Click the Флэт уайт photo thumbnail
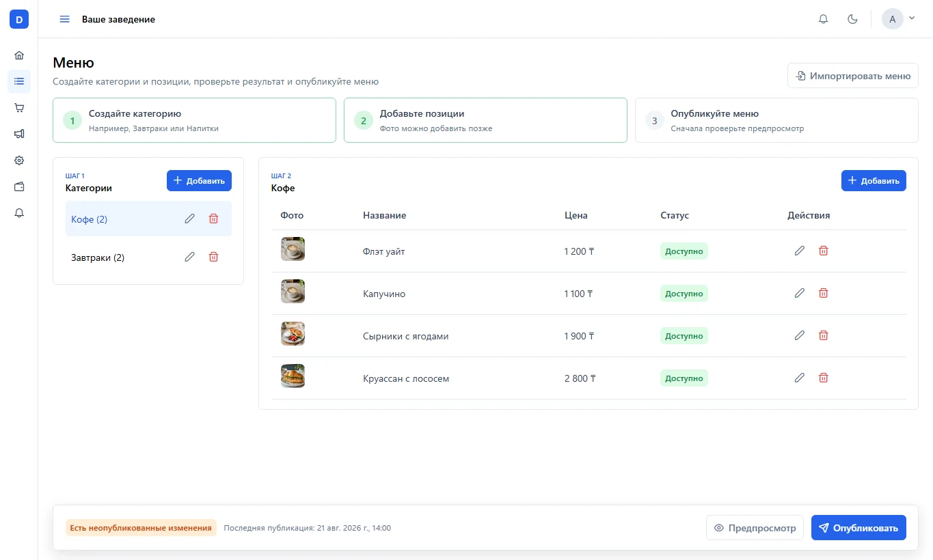Viewport: 933px width, 560px height. pyautogui.click(x=293, y=249)
